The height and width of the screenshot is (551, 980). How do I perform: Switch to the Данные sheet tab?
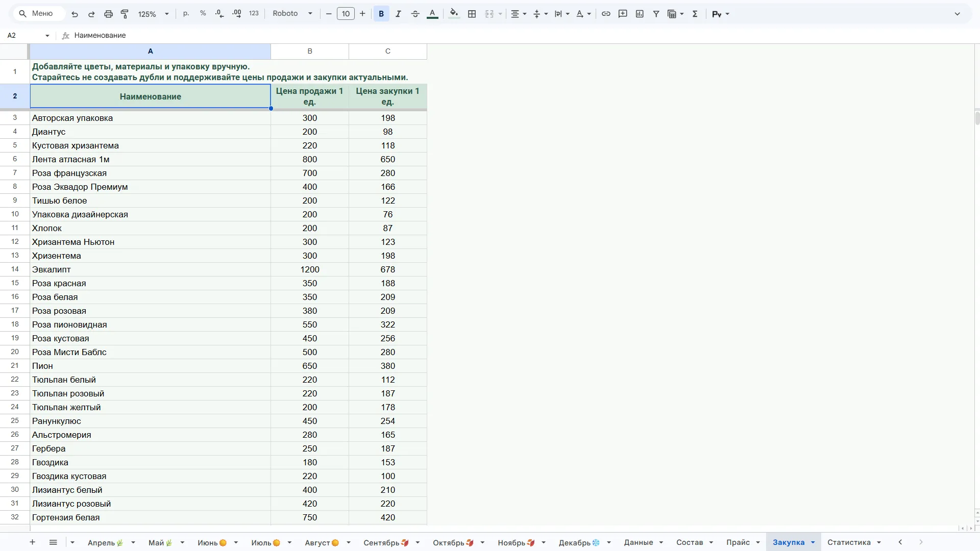[639, 542]
